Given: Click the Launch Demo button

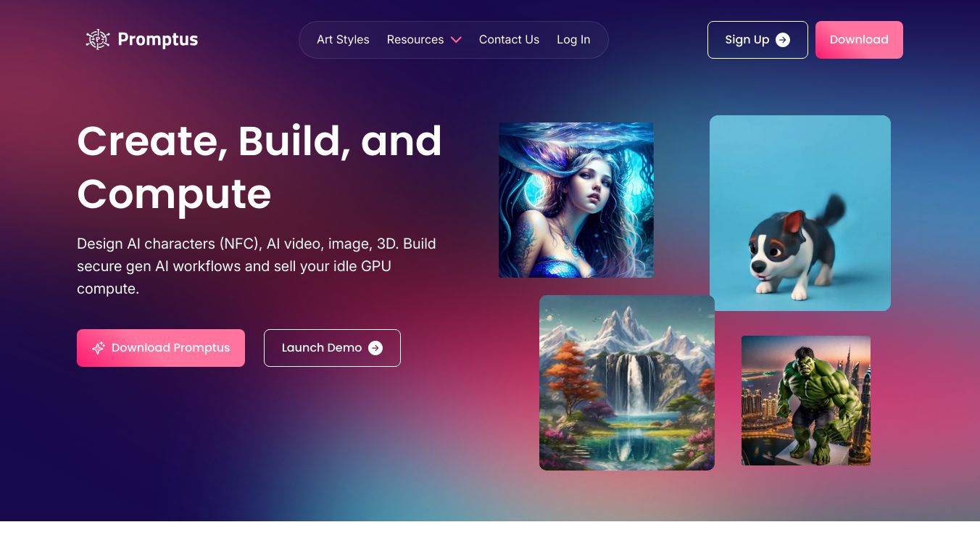Looking at the screenshot, I should (x=332, y=348).
